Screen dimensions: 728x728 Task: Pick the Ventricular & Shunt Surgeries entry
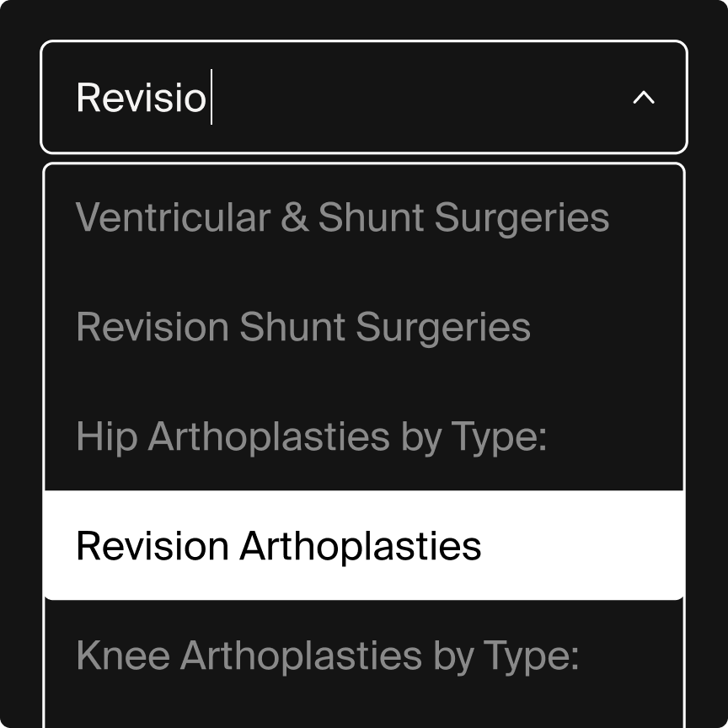[x=342, y=217]
